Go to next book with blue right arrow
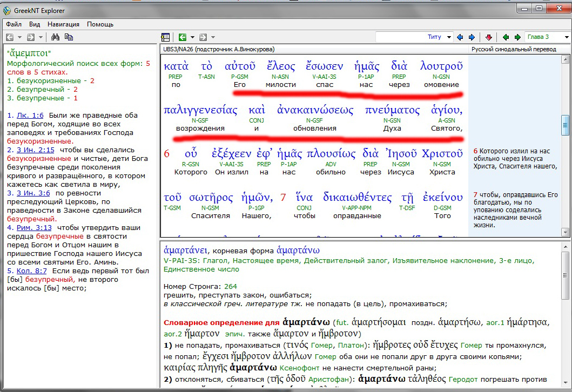The width and height of the screenshot is (572, 392). [472, 37]
